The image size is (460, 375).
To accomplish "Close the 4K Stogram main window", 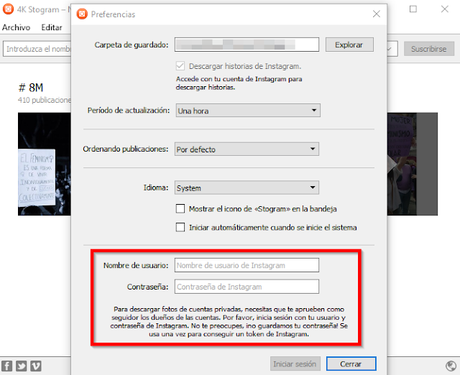I will [x=445, y=9].
